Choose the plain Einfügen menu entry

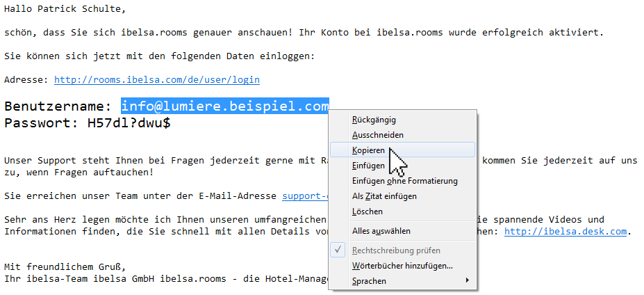pos(368,166)
